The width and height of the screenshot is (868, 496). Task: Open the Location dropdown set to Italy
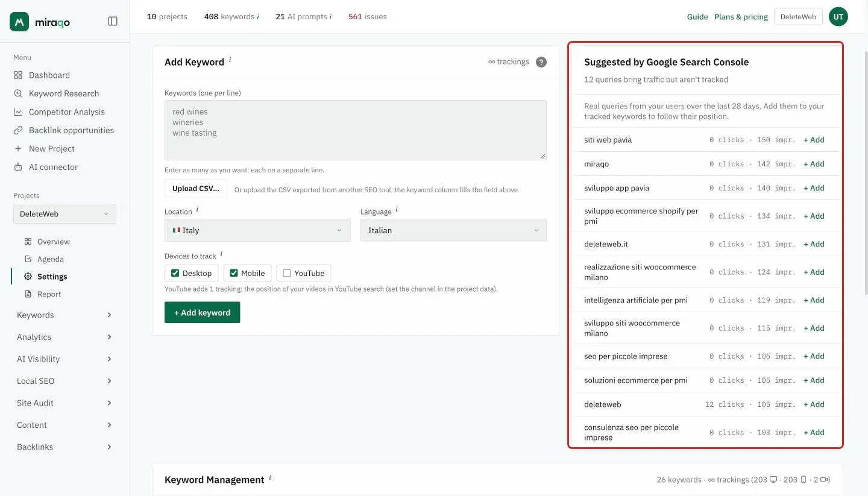(257, 230)
